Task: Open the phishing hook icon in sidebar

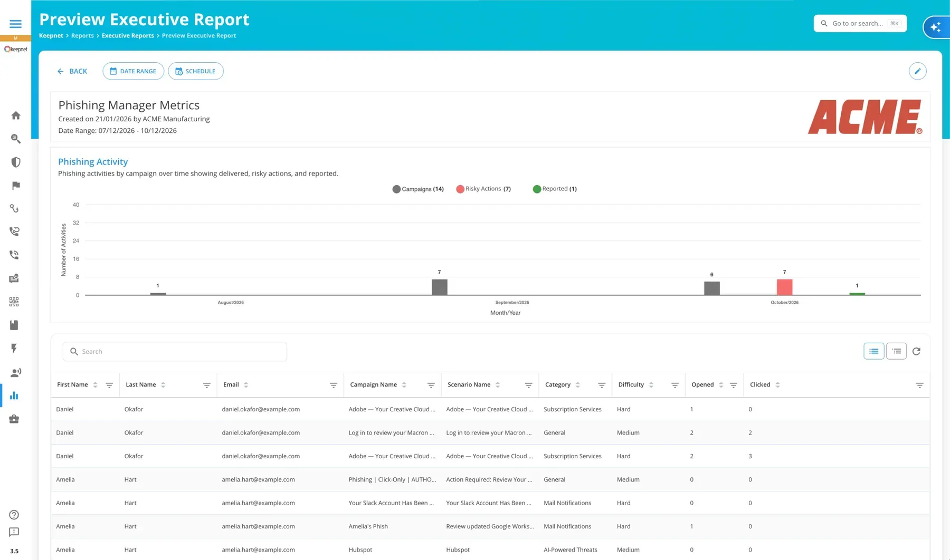Action: click(15, 208)
